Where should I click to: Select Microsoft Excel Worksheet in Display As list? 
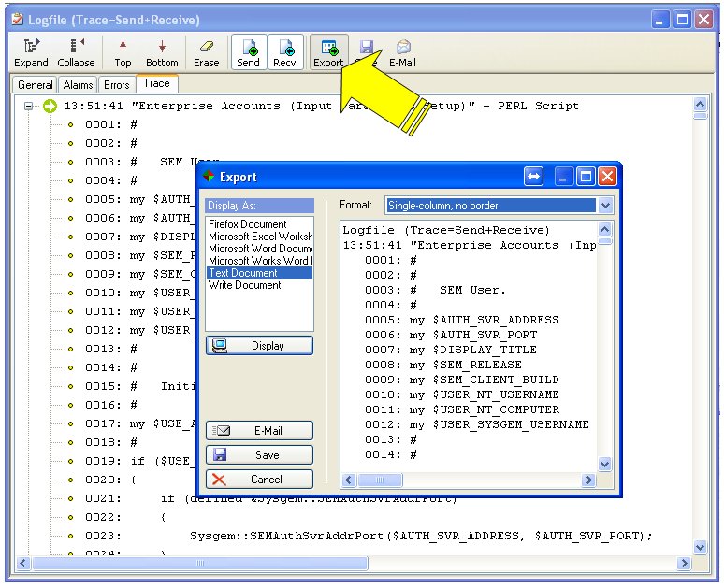coord(260,237)
